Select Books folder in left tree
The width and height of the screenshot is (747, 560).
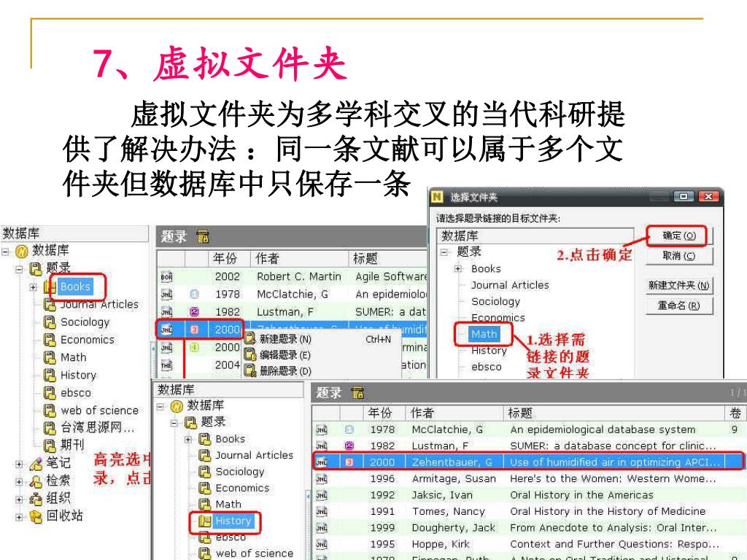click(75, 287)
